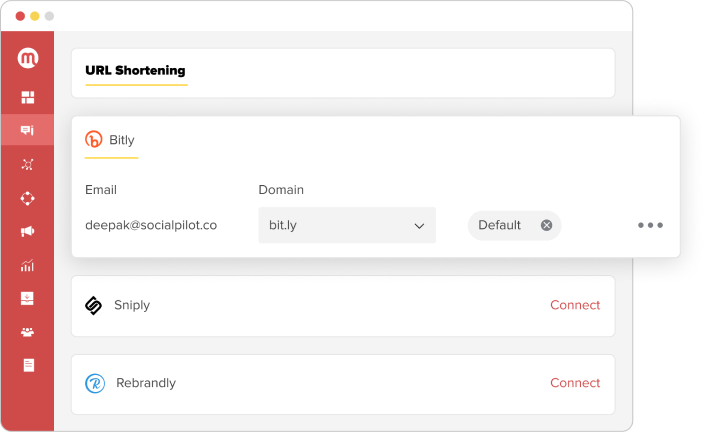The image size is (707, 432).
Task: Click the document page icon in sidebar
Action: [28, 365]
